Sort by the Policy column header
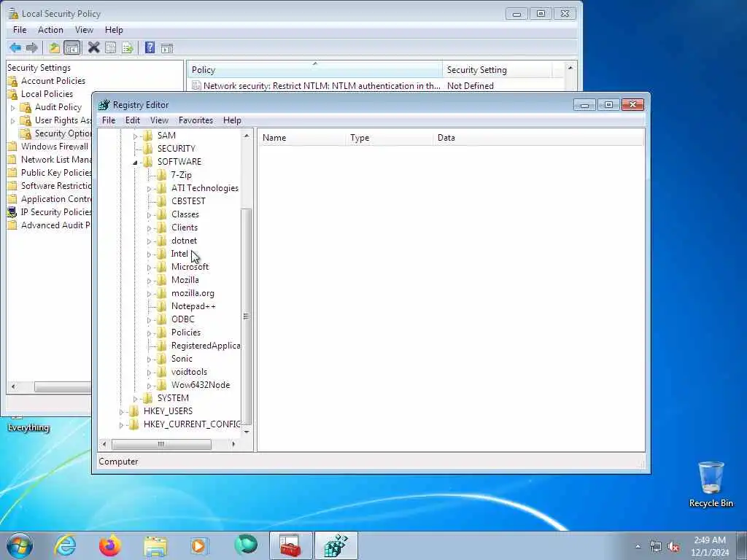Screen dimensions: 747x560 click(314, 69)
